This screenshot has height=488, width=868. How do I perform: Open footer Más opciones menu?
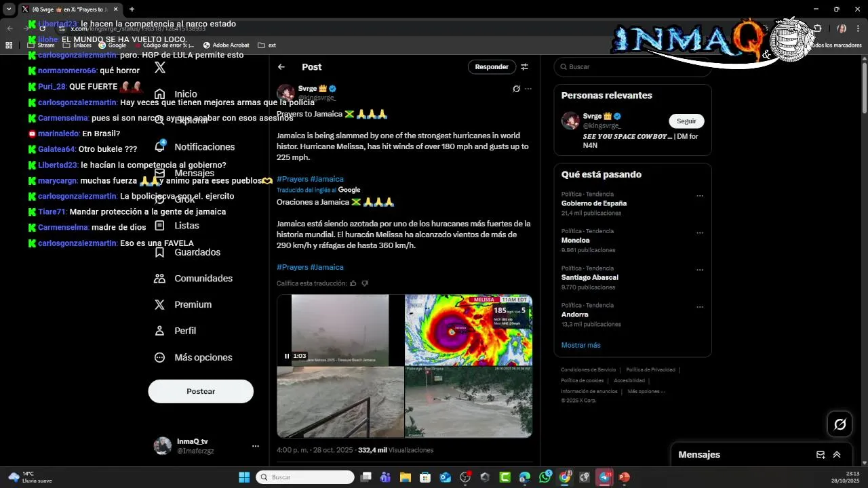[646, 391]
